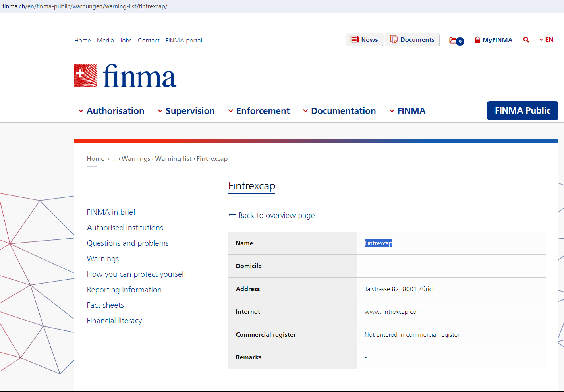Open Fact sheets sidebar link
Viewport: 564px width, 392px height.
[105, 305]
